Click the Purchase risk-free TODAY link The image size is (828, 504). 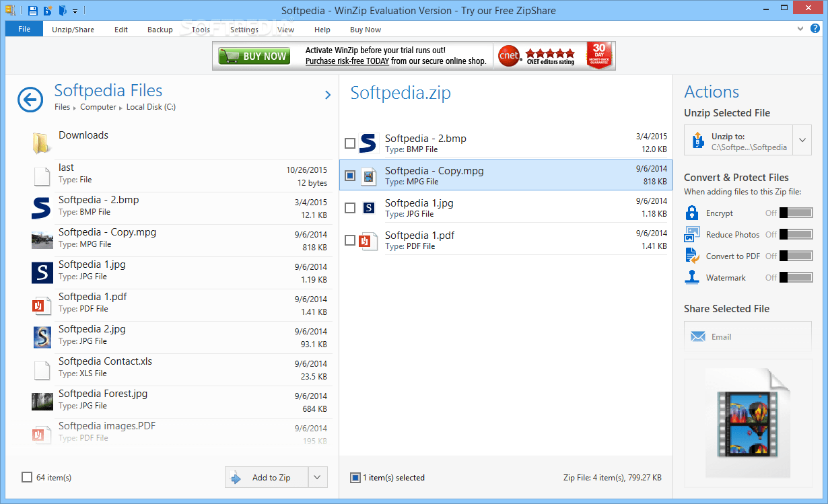349,61
